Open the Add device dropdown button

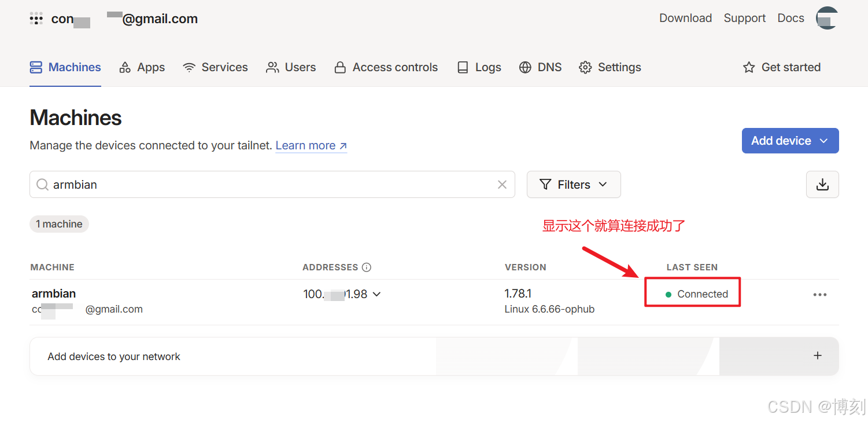790,141
